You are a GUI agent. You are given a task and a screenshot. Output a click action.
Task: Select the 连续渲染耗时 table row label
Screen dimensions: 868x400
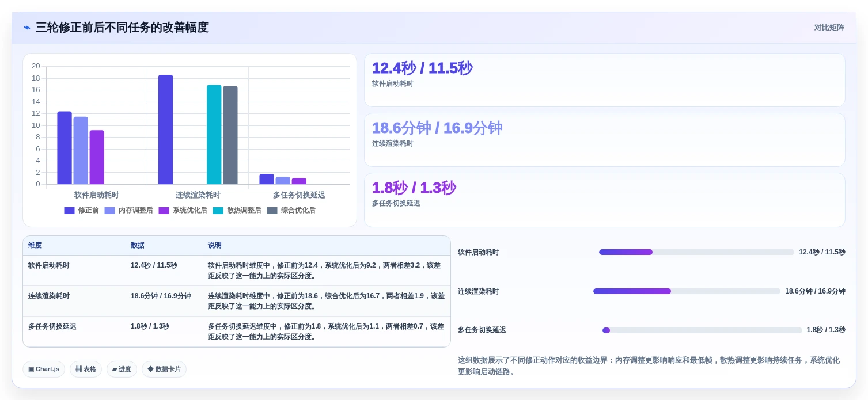49,296
